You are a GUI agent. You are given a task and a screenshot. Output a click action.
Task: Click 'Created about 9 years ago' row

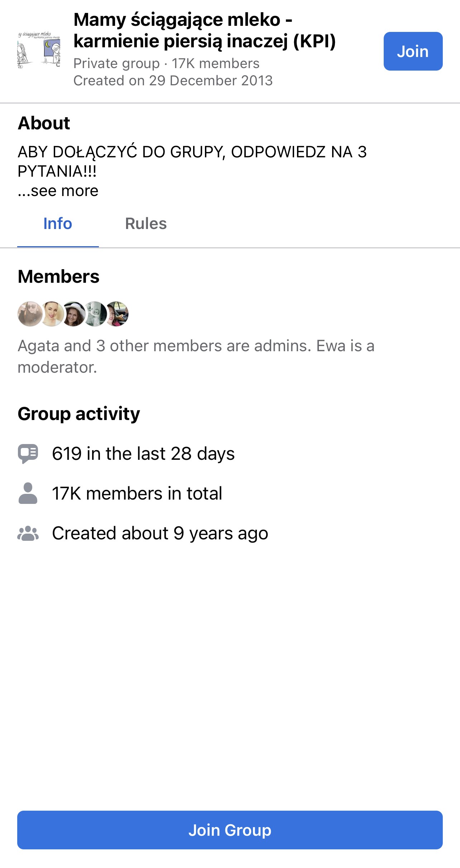160,533
